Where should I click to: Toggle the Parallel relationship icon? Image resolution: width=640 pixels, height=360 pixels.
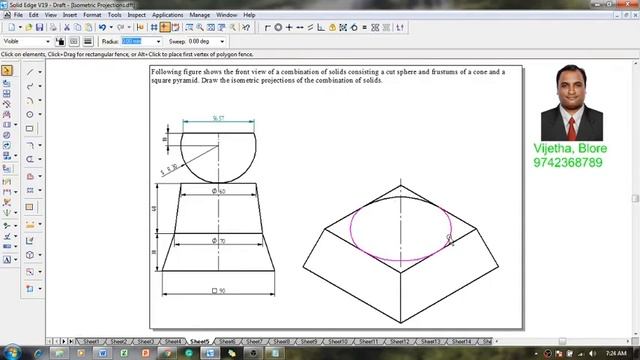[311, 27]
